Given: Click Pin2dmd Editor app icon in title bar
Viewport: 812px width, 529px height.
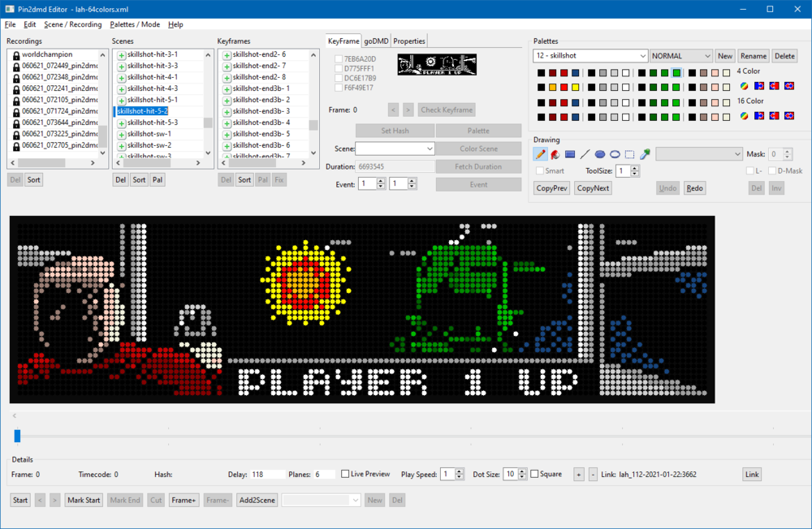Looking at the screenshot, I should (x=10, y=9).
